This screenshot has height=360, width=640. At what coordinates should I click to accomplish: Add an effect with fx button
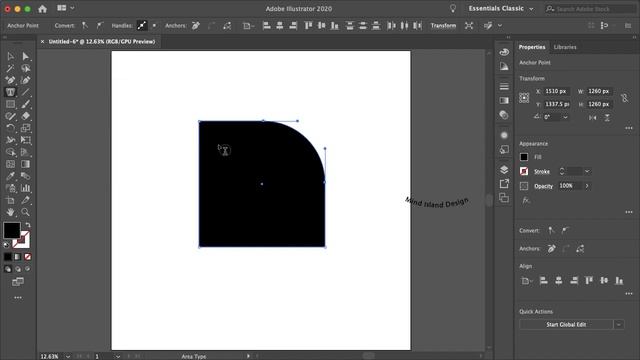(526, 200)
